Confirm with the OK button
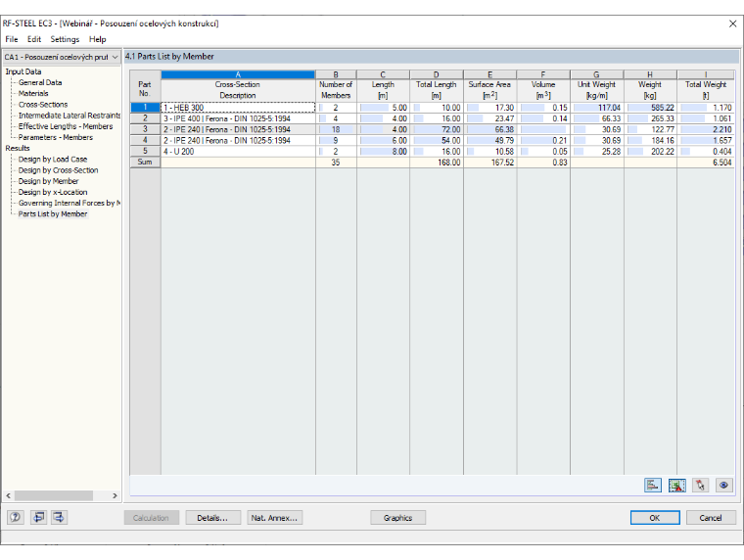The height and width of the screenshot is (560, 744). (x=655, y=518)
